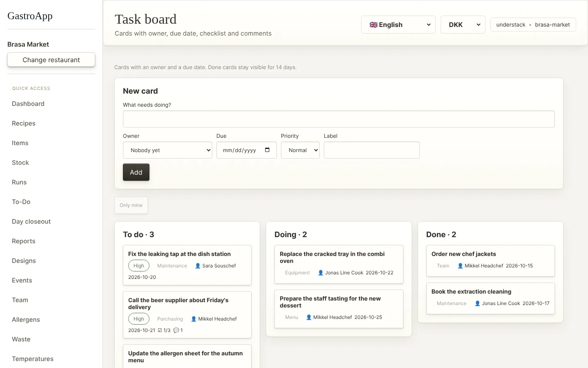
Task: Click person icon beside Jonas Line Cook 2026-10-22
Action: click(321, 273)
